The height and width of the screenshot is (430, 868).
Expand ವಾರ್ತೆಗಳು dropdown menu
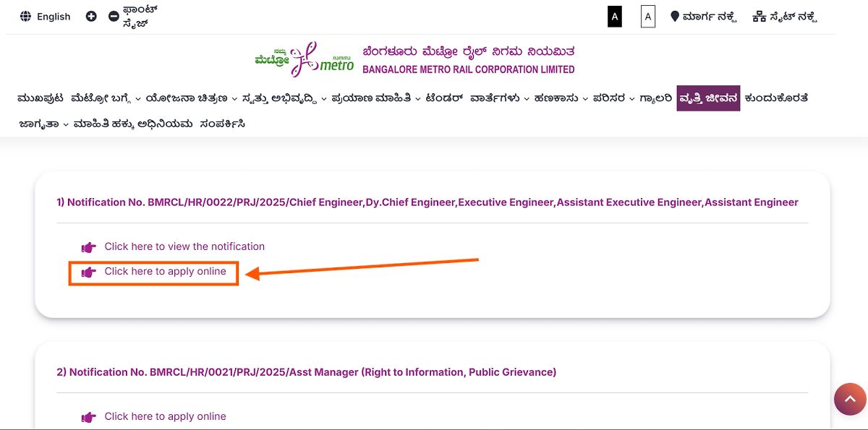point(500,98)
